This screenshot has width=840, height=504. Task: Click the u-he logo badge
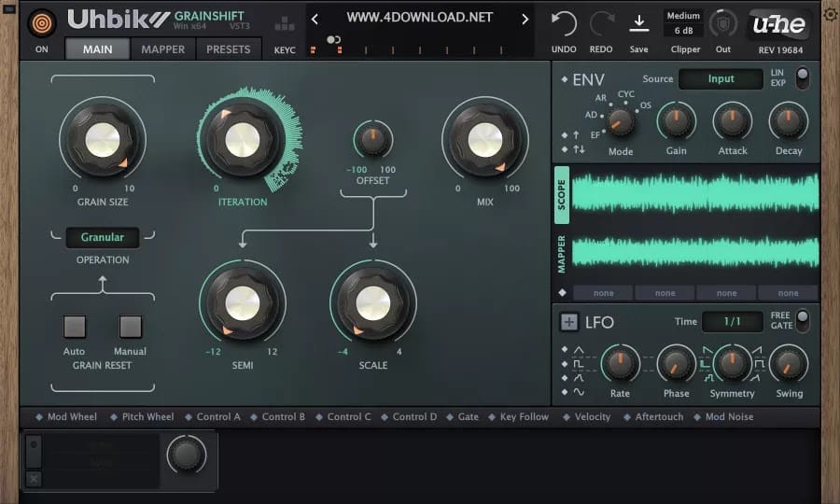(x=779, y=23)
